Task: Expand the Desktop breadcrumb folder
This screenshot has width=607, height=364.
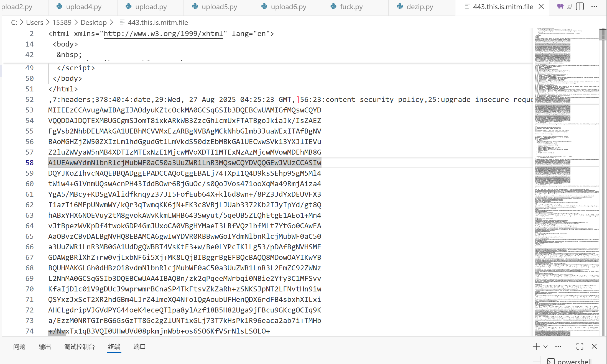Action: point(94,22)
